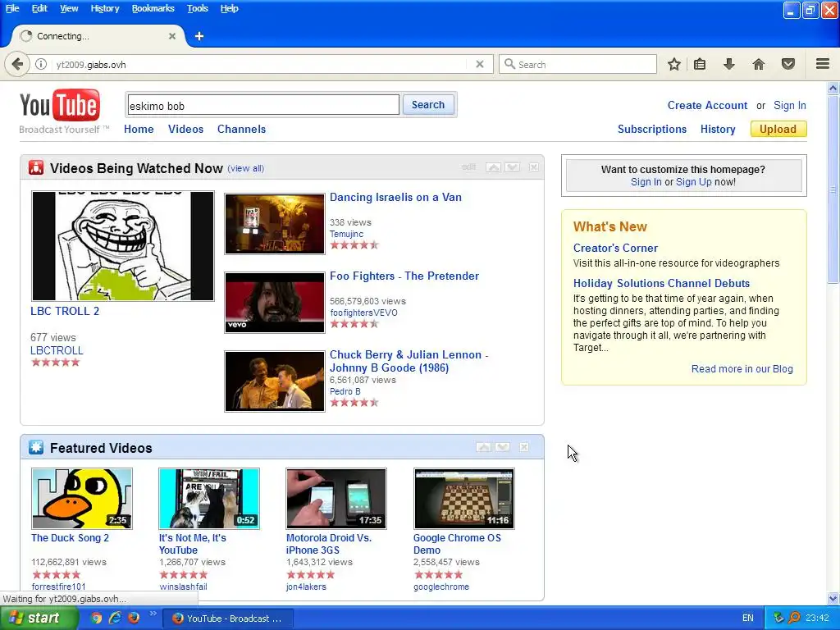Go to Videos nav link
This screenshot has width=840, height=630.
(x=186, y=129)
